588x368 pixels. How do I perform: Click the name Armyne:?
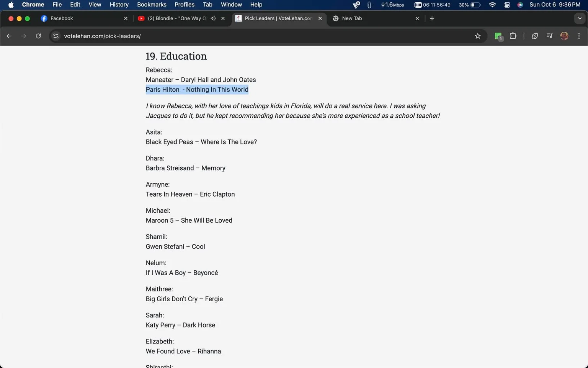pyautogui.click(x=158, y=184)
